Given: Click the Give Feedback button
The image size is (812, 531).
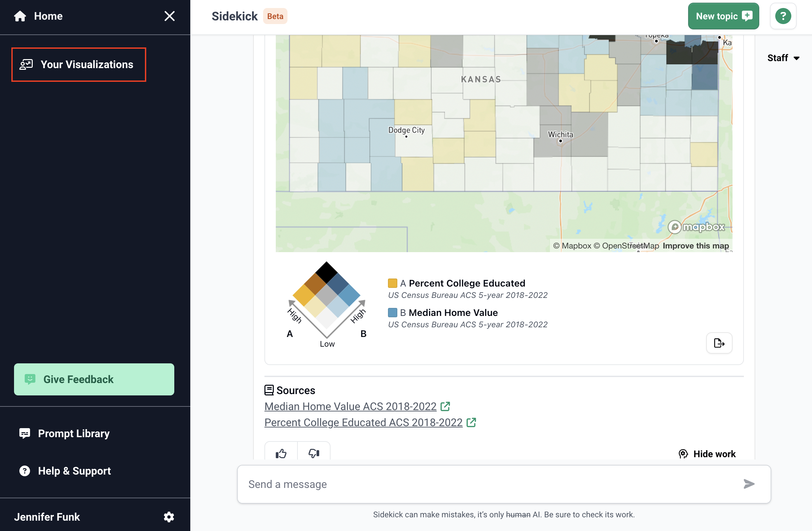Looking at the screenshot, I should pyautogui.click(x=94, y=379).
